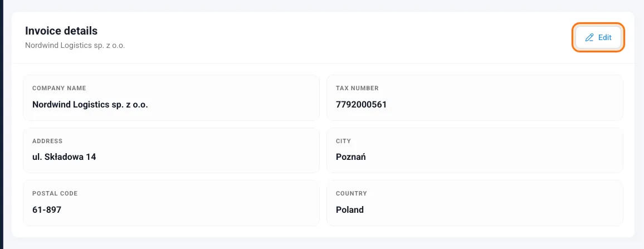Viewport: 644px width, 249px height.
Task: Click the COUNTRY label
Action: coord(351,193)
